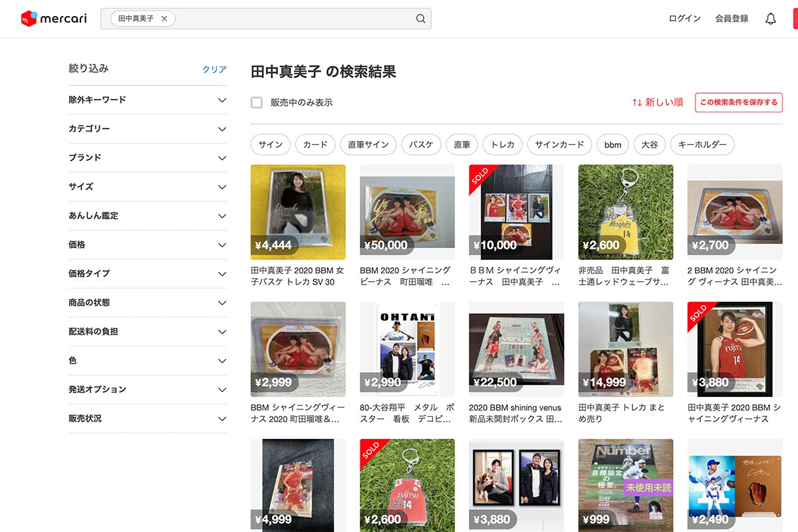Select the 直筆サイン keyword chip
The height and width of the screenshot is (532, 798).
(368, 144)
